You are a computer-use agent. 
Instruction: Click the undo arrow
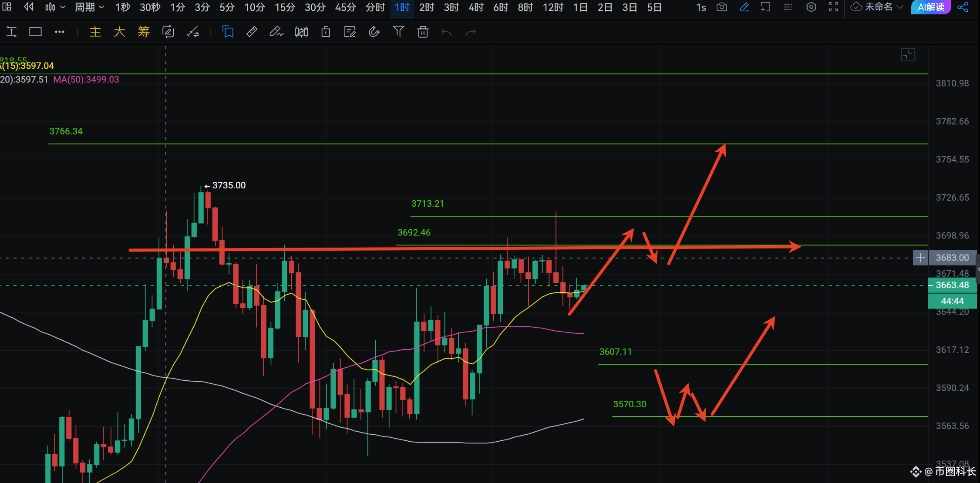[446, 32]
